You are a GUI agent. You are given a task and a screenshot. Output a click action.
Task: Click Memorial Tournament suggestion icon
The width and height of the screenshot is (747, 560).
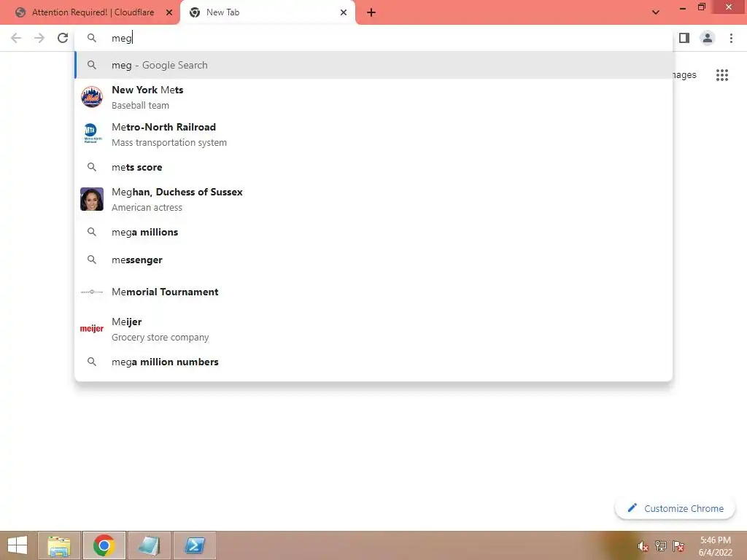pyautogui.click(x=91, y=292)
